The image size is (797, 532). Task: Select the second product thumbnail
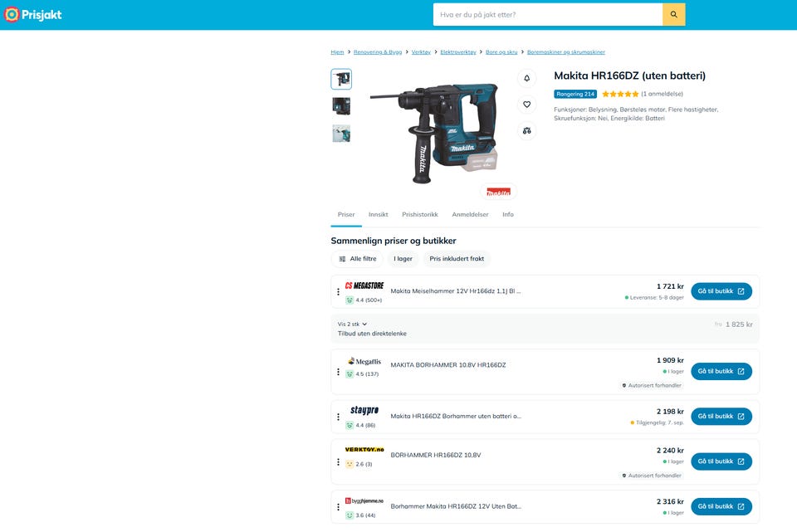click(341, 106)
